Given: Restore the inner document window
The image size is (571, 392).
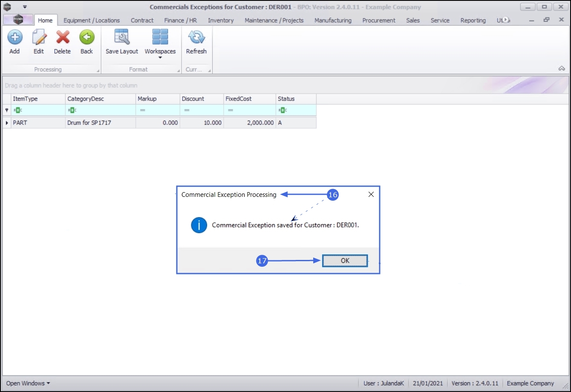Looking at the screenshot, I should coord(547,20).
